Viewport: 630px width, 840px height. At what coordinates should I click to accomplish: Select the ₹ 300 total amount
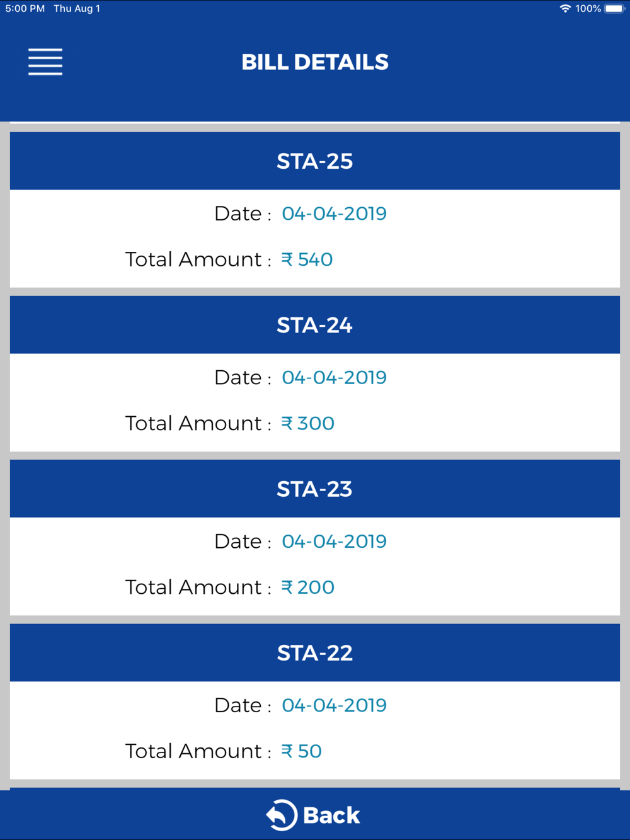pyautogui.click(x=307, y=423)
